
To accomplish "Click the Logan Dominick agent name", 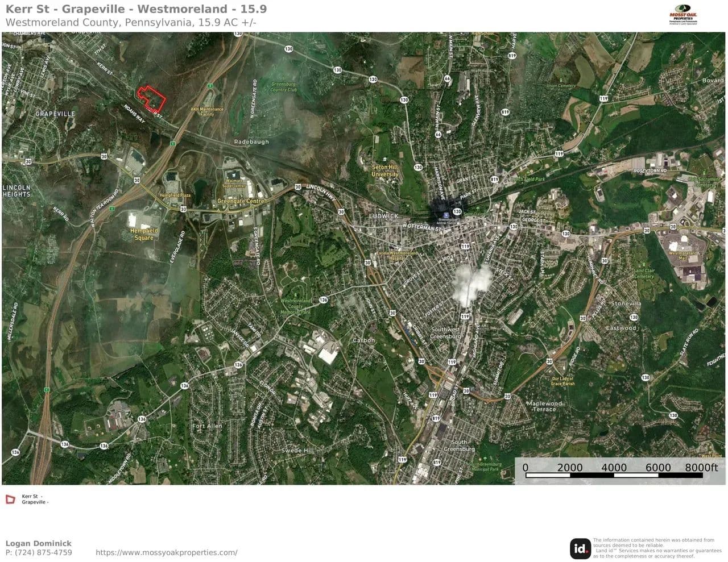I will tap(39, 543).
